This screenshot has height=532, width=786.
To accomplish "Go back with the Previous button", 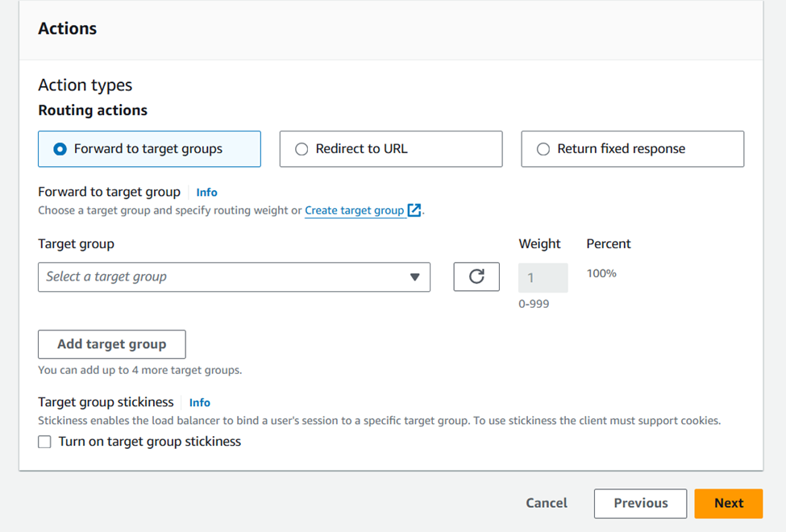I will (640, 504).
